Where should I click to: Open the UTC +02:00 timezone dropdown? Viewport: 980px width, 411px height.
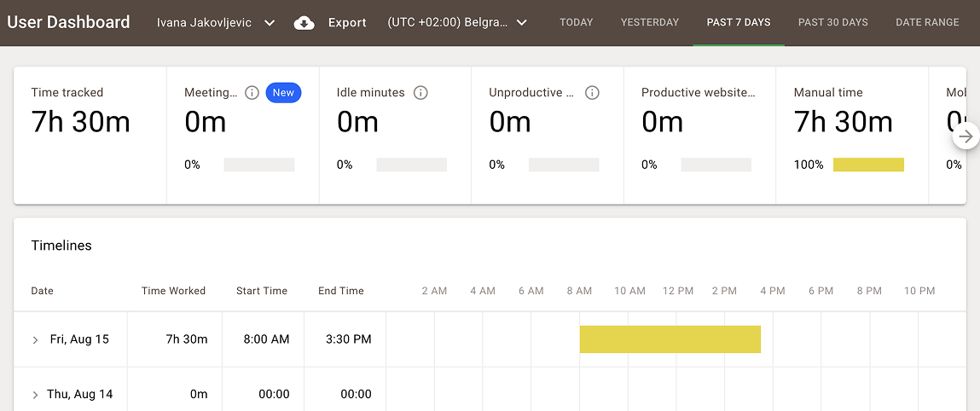coord(457,23)
